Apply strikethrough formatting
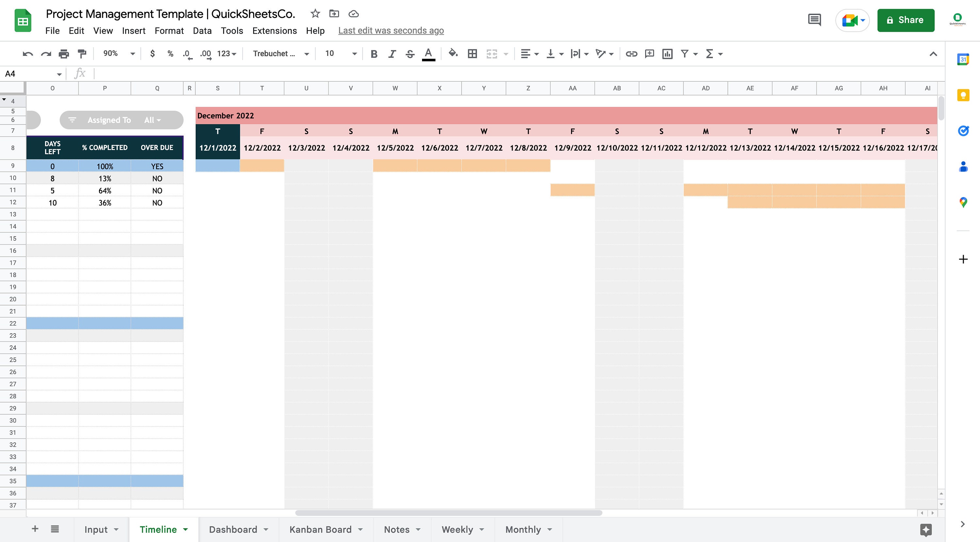980x542 pixels. pyautogui.click(x=410, y=54)
